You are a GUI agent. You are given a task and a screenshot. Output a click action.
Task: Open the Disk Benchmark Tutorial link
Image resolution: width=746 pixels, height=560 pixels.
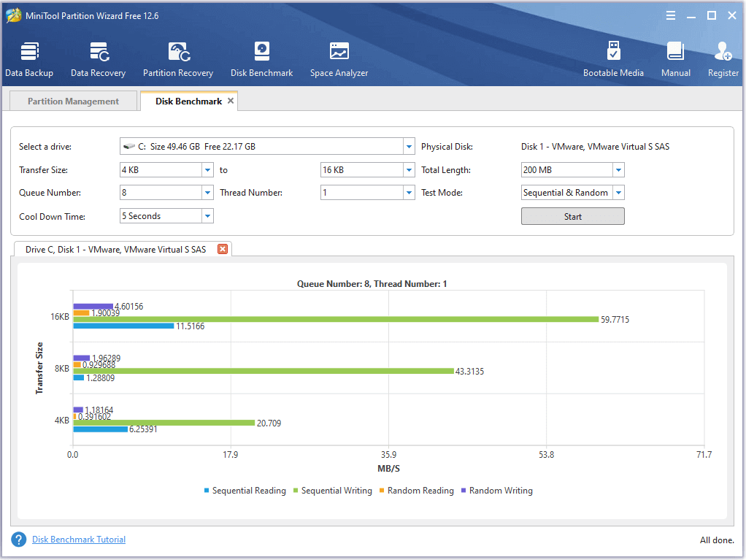[x=79, y=540]
